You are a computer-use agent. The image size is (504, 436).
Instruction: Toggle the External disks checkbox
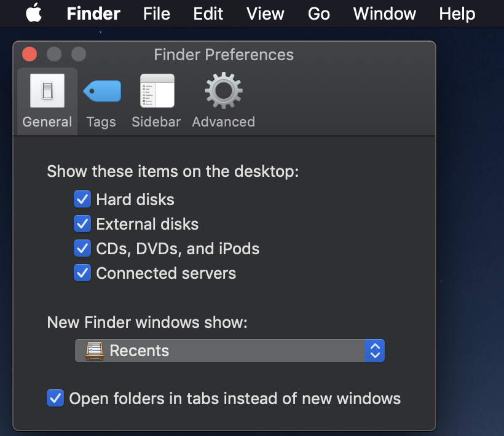pos(82,224)
